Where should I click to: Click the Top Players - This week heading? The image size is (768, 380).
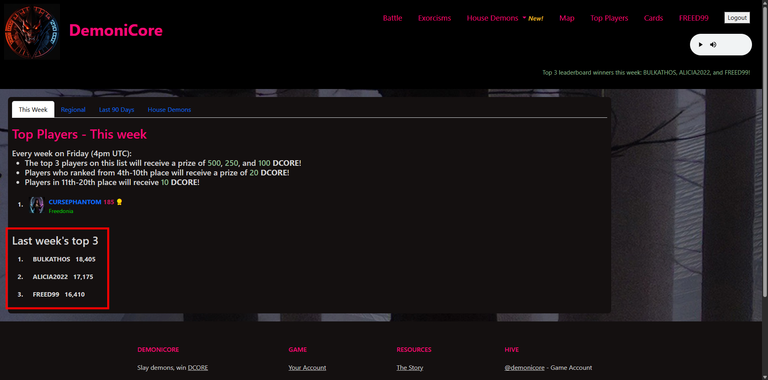(79, 134)
